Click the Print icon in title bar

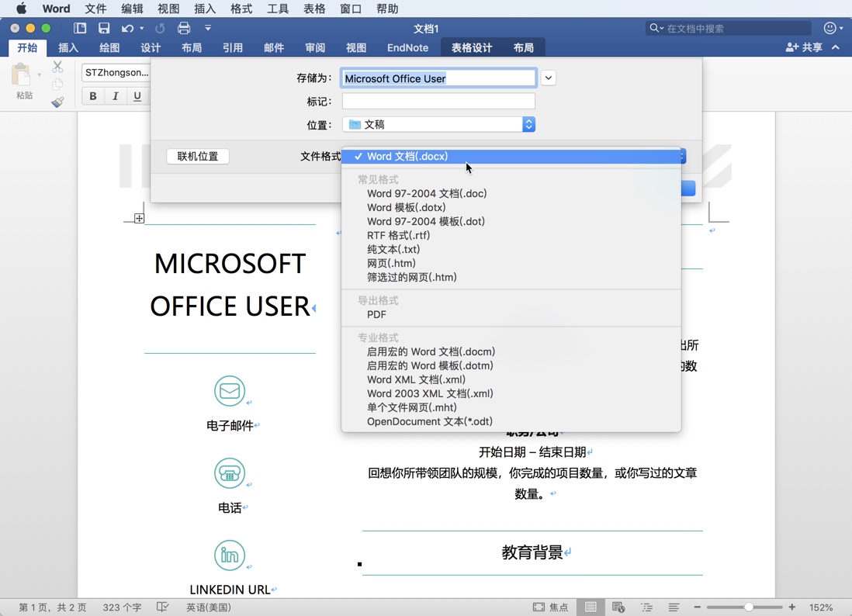point(184,28)
